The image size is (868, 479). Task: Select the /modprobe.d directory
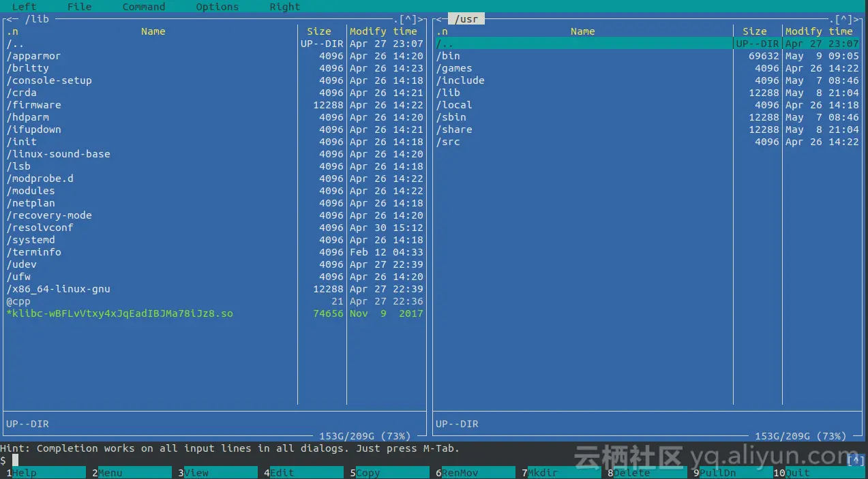[x=215, y=179]
